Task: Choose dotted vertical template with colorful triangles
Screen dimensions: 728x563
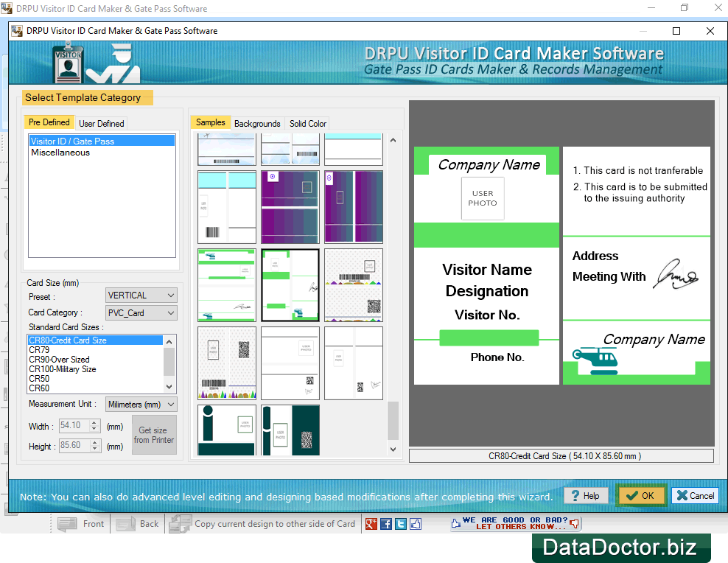Action: 226,363
